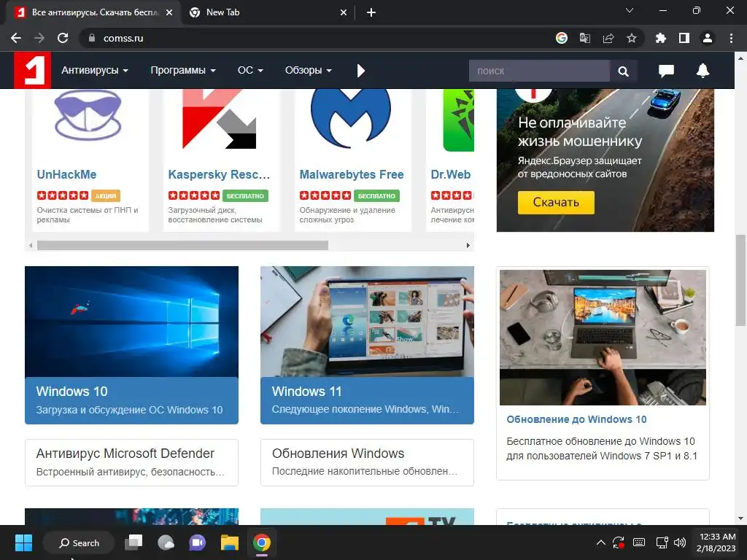Screen dimensions: 747x560
Task: Open the Chrome profile icon
Action: click(x=708, y=38)
